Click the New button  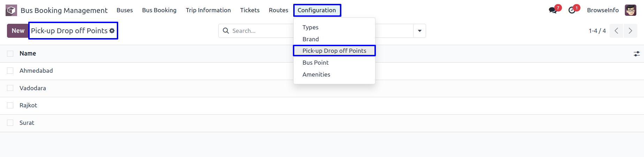pos(18,31)
